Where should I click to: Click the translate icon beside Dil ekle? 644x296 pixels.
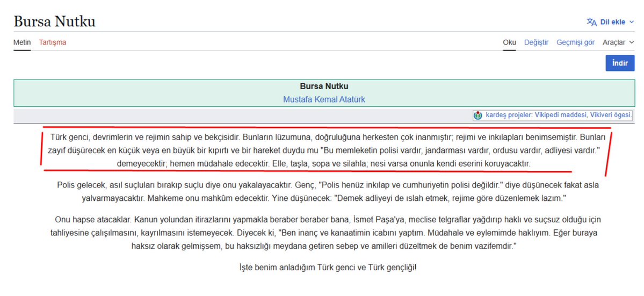click(591, 22)
